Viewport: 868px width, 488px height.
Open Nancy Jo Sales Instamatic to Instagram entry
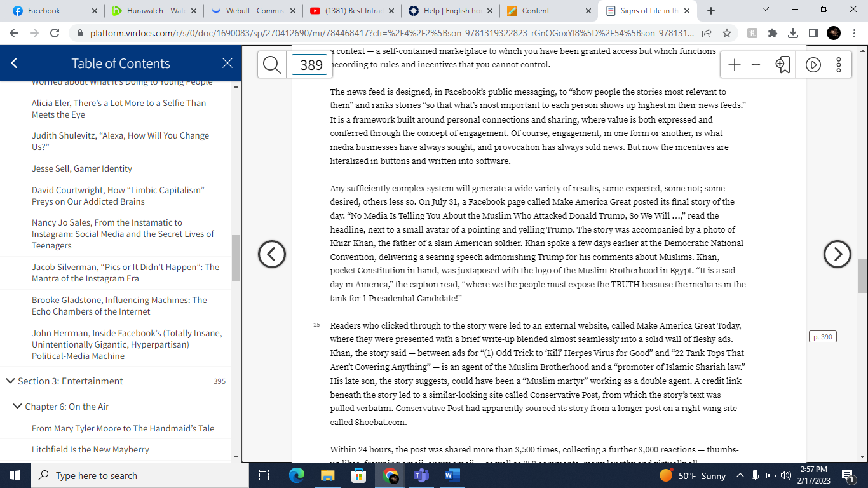point(123,234)
